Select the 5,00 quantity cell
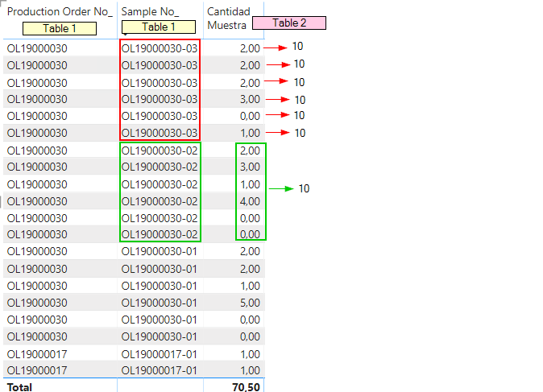 (250, 303)
